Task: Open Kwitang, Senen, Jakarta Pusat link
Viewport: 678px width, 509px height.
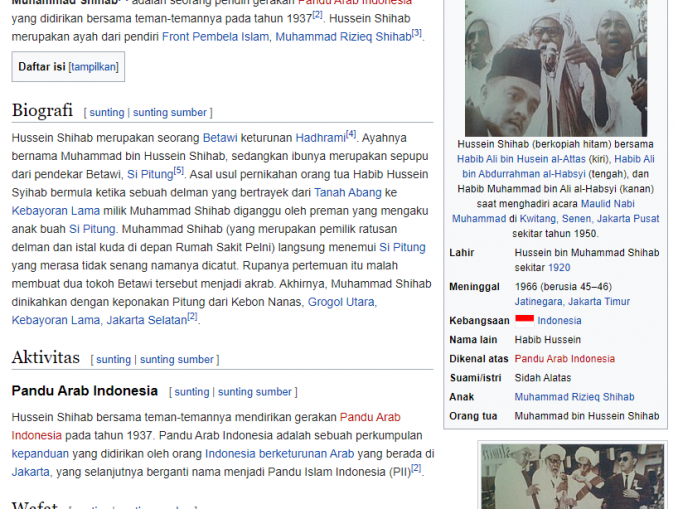Action: [x=589, y=219]
